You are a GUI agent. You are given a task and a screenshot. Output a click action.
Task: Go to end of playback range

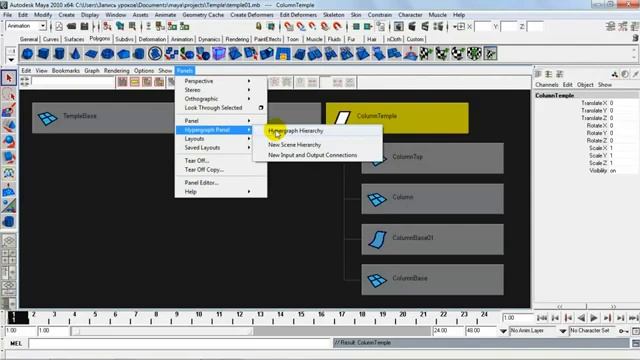(x=633, y=318)
